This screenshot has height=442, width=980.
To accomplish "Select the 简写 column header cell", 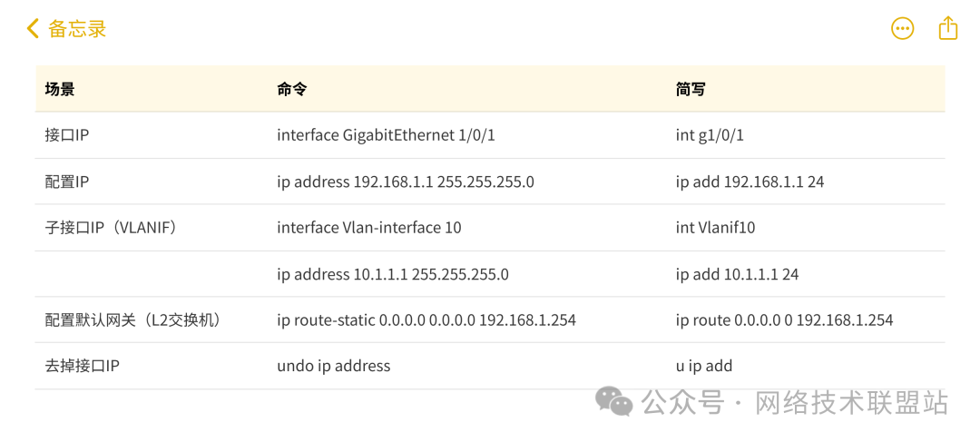I will (691, 89).
